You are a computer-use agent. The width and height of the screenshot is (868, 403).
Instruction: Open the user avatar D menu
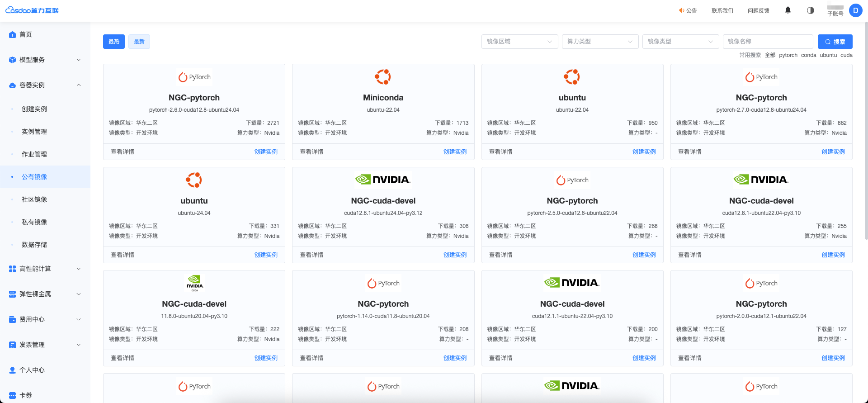click(x=856, y=10)
